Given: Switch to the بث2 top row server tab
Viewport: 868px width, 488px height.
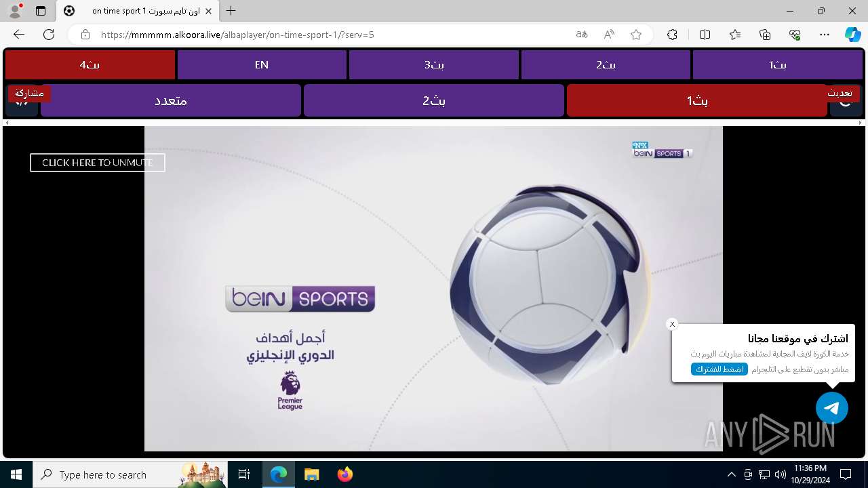Looking at the screenshot, I should point(606,65).
